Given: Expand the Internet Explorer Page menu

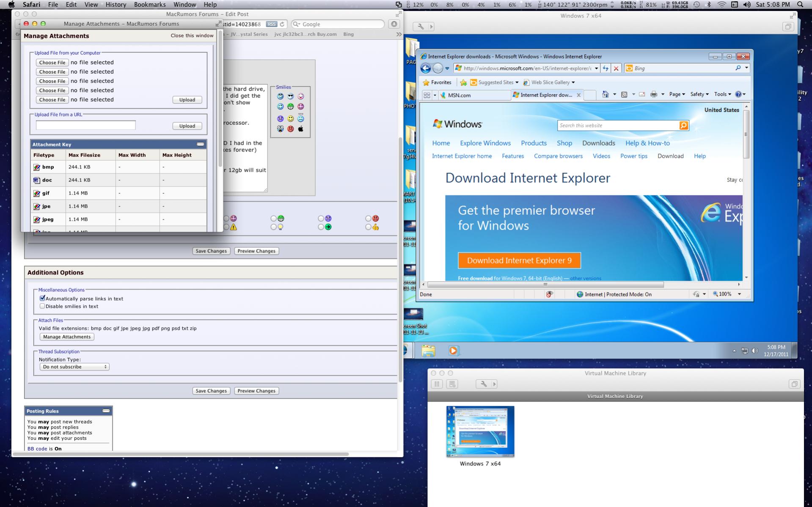Looking at the screenshot, I should click(677, 94).
